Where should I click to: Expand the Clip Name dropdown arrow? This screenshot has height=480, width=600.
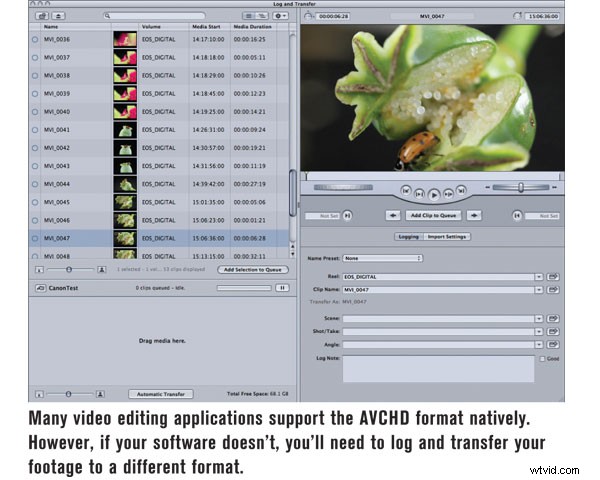tap(539, 290)
